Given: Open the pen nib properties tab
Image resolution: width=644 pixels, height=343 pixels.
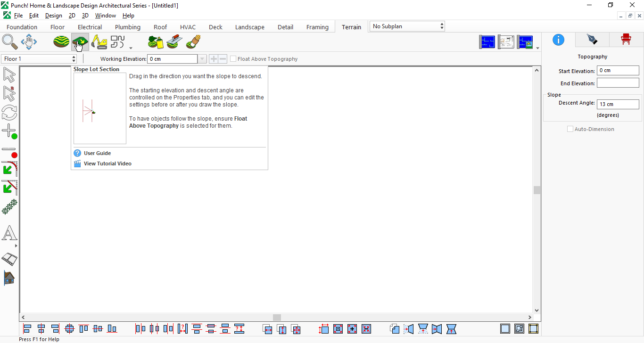Looking at the screenshot, I should pyautogui.click(x=592, y=40).
